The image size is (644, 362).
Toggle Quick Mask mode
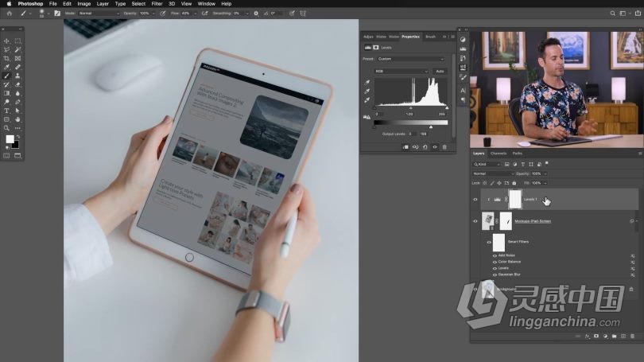click(6, 156)
